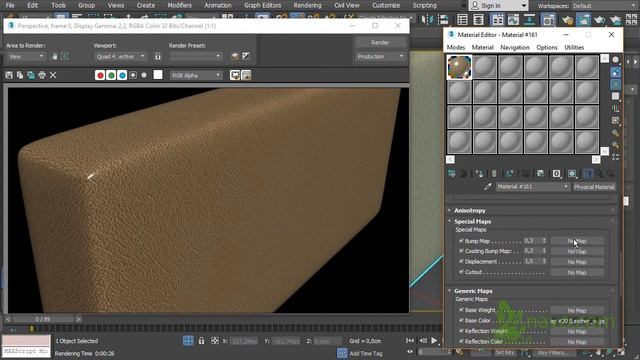Open the Modifiers menu
The image size is (640, 360).
tap(180, 5)
